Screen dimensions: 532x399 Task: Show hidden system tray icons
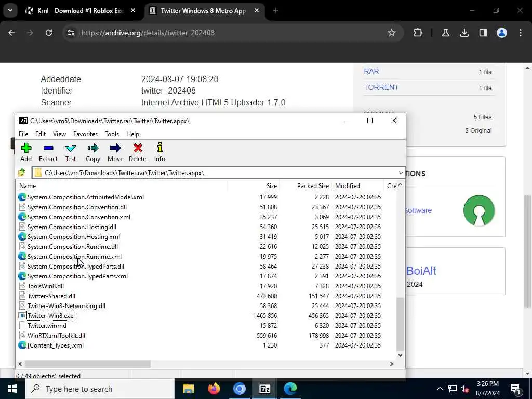tap(440, 389)
